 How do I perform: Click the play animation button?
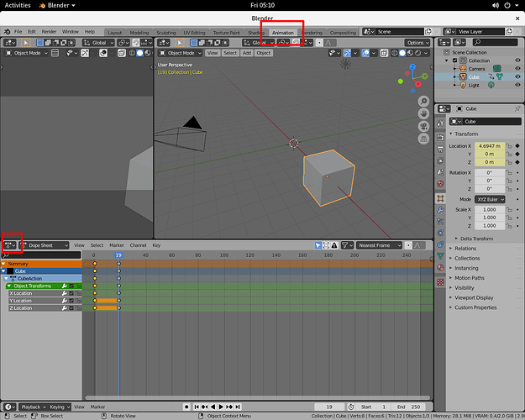tap(221, 407)
